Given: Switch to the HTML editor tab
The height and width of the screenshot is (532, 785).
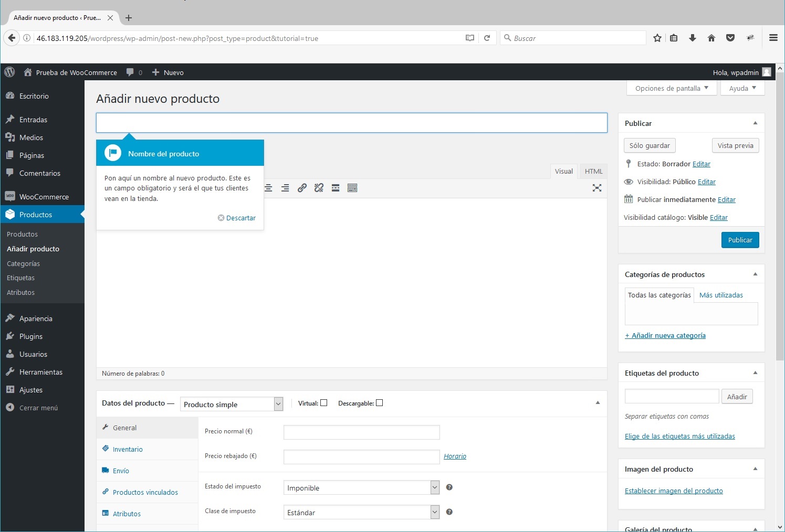Looking at the screenshot, I should 593,171.
